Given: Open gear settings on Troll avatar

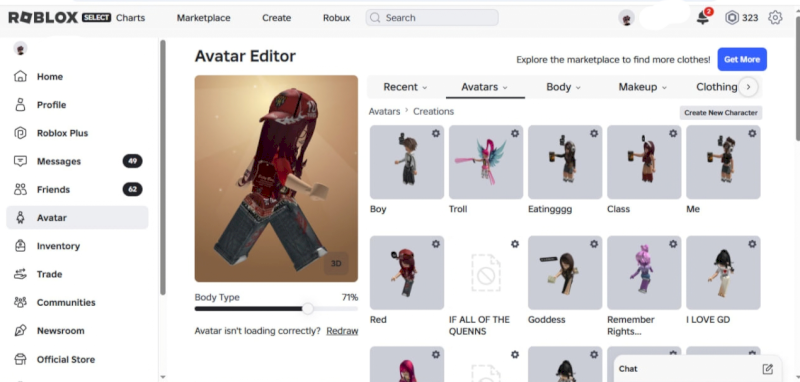Looking at the screenshot, I should click(x=515, y=133).
